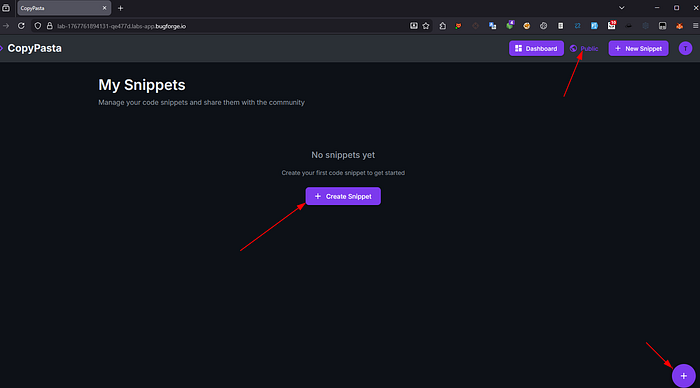This screenshot has height=388, width=700.
Task: Close the CopyPasta browser tab
Action: point(104,8)
